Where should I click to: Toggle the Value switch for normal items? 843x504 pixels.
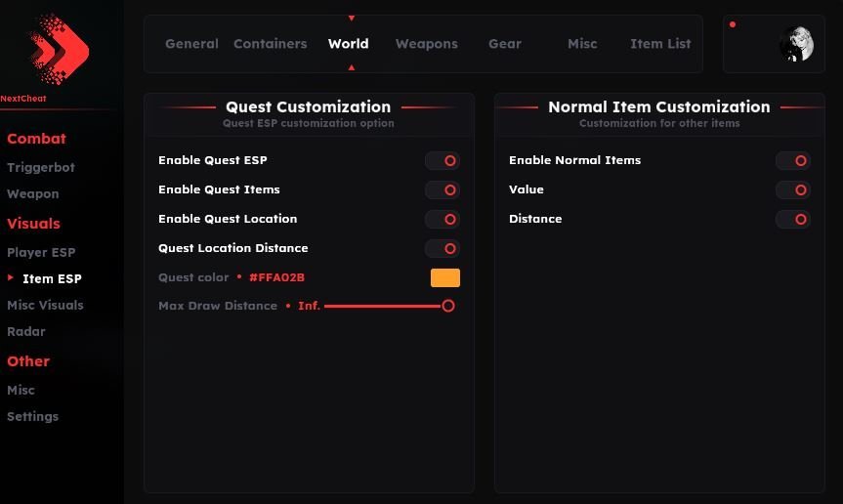pyautogui.click(x=793, y=190)
